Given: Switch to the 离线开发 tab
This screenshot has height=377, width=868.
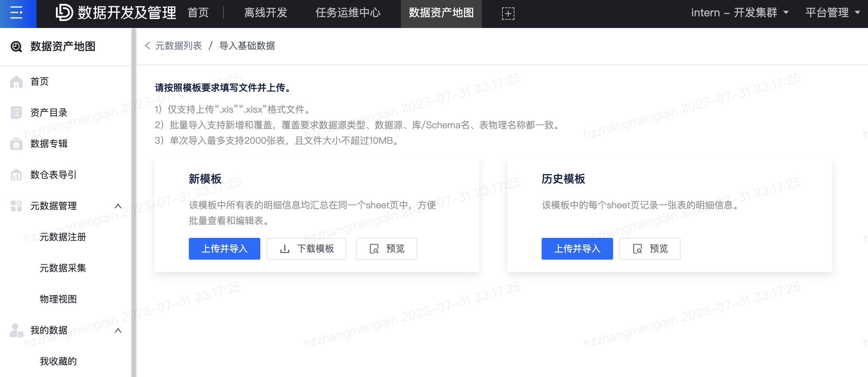Looking at the screenshot, I should point(265,13).
